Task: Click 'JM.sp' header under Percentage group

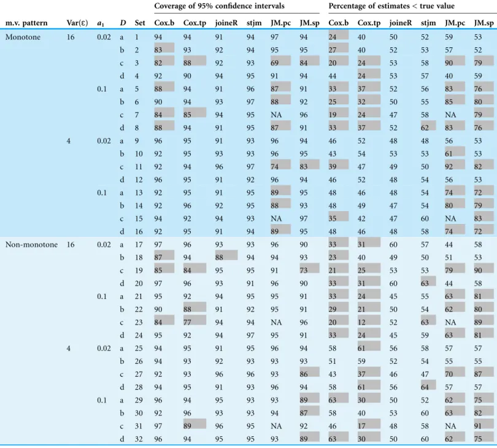Action: coord(484,23)
